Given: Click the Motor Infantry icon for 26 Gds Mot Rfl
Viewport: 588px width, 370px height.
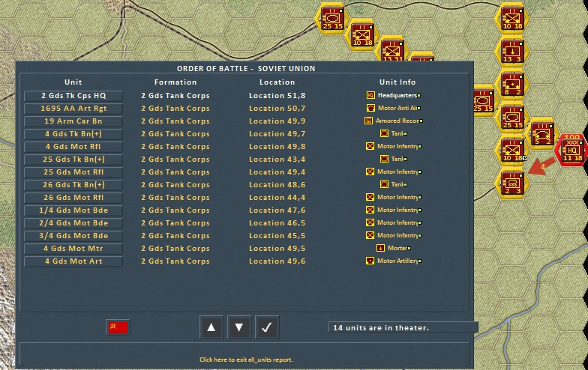Looking at the screenshot, I should click(370, 198).
